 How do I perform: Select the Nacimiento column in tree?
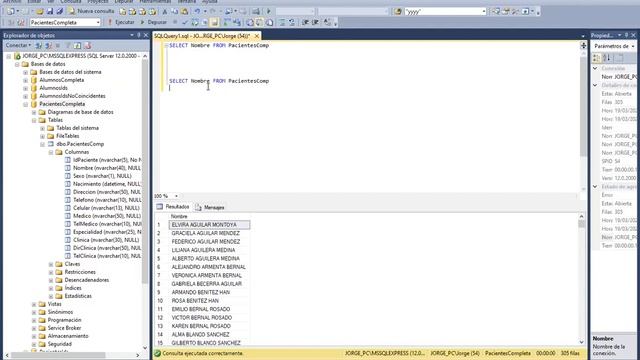[107, 184]
